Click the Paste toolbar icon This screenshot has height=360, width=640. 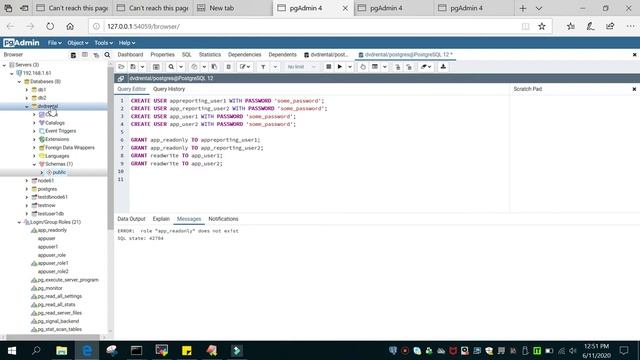(x=214, y=67)
